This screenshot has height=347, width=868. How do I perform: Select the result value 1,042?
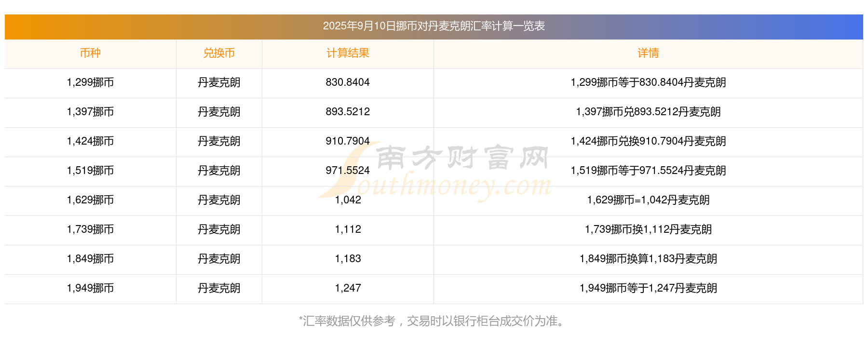pos(348,200)
